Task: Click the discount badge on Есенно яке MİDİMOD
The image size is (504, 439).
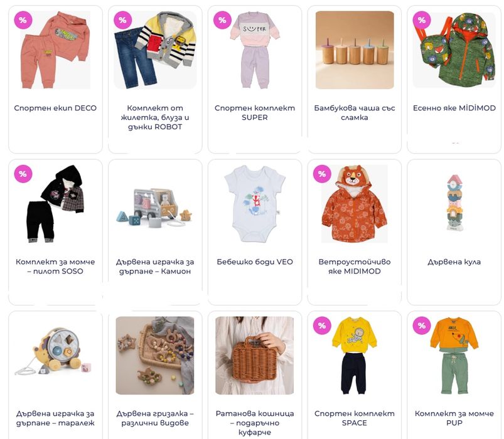Action: [422, 20]
